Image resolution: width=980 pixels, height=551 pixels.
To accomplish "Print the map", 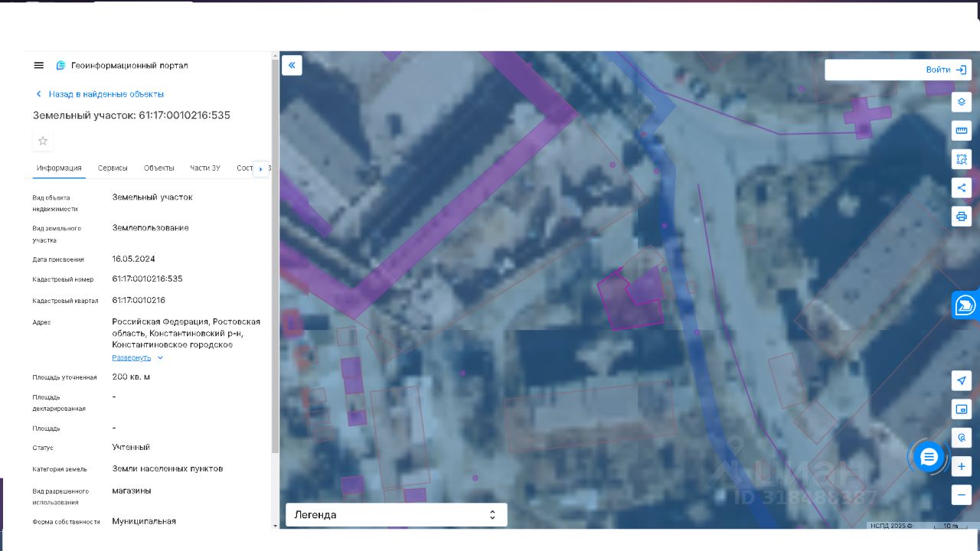I will (x=962, y=216).
